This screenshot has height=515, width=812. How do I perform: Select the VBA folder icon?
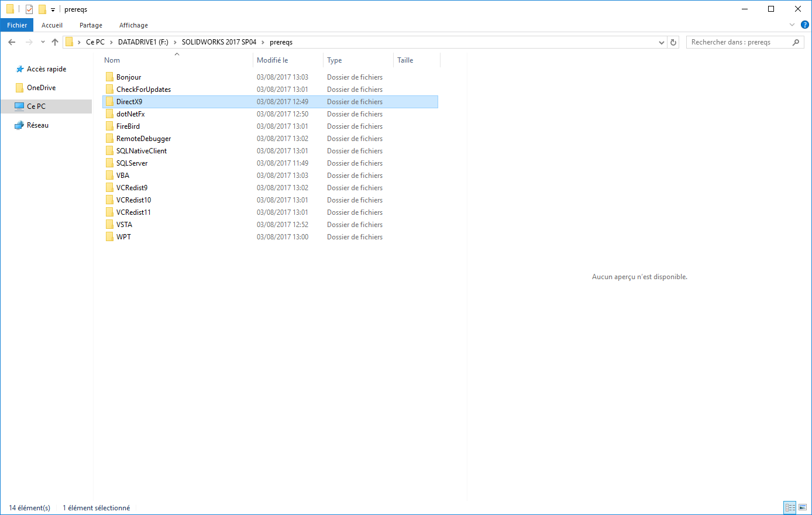[109, 176]
